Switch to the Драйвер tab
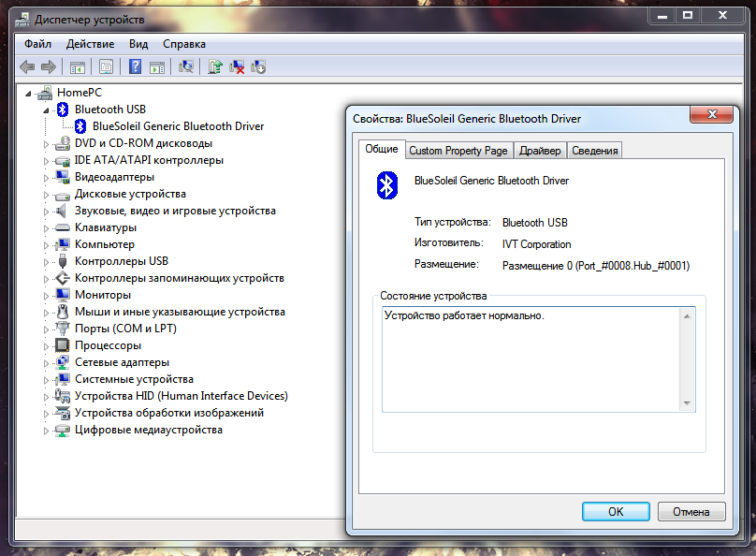The width and height of the screenshot is (756, 556). pos(540,151)
